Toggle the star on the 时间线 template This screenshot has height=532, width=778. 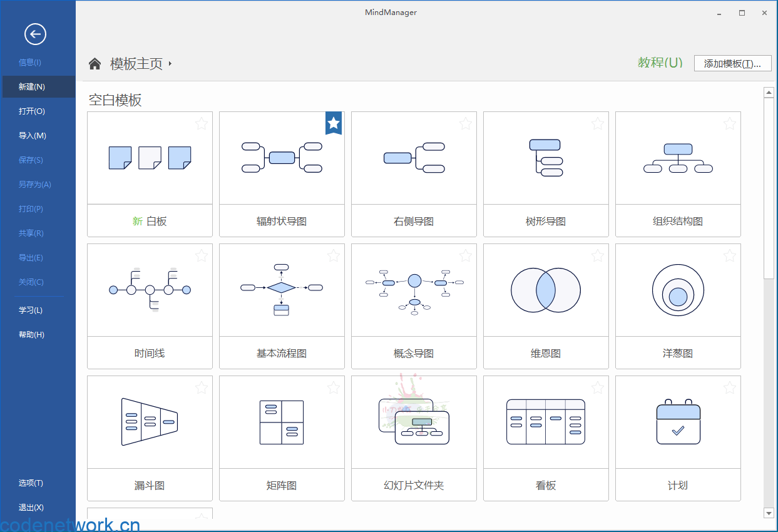click(x=202, y=256)
